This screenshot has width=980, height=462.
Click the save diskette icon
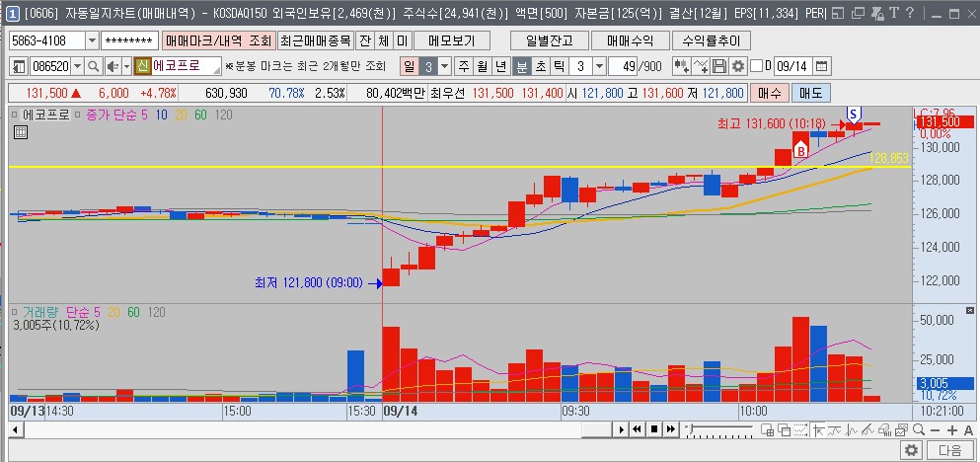coord(719,66)
